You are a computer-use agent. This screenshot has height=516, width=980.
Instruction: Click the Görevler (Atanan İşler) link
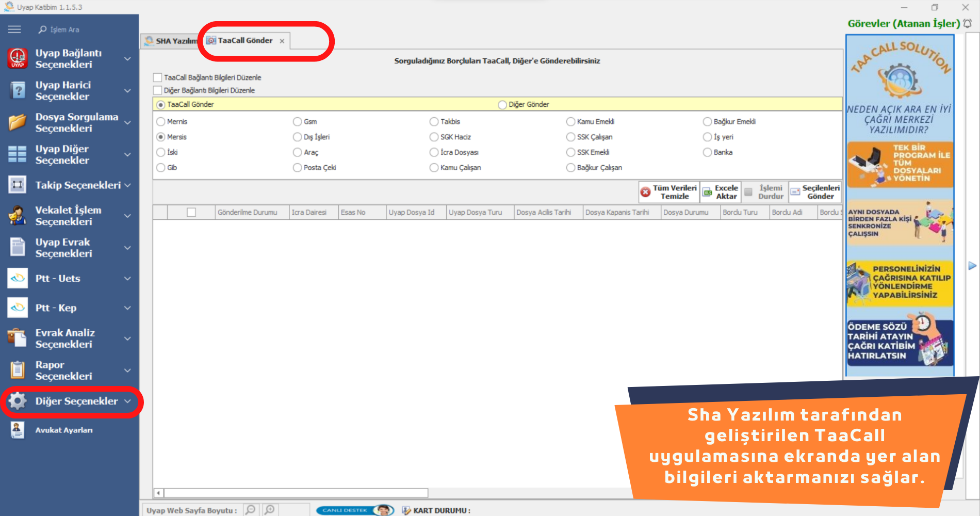[x=904, y=23]
